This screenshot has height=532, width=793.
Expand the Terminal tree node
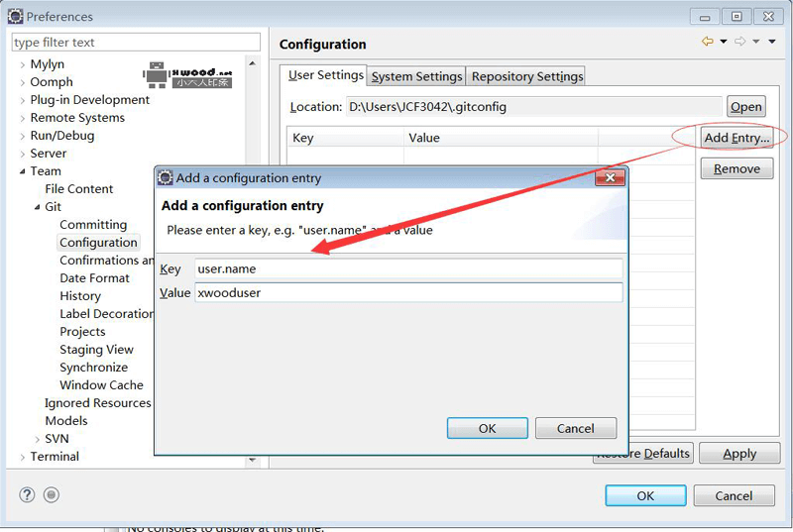22,457
